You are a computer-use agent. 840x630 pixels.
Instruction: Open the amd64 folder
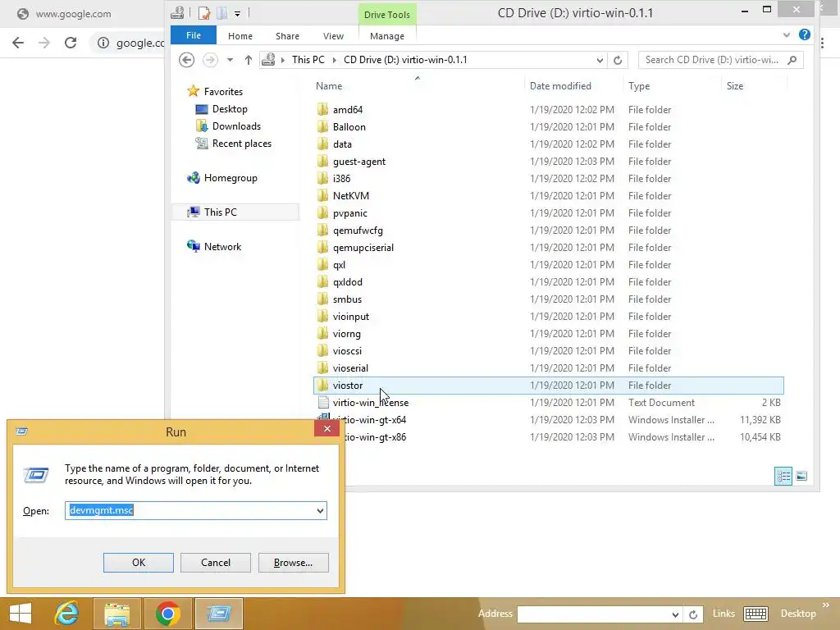pos(348,110)
